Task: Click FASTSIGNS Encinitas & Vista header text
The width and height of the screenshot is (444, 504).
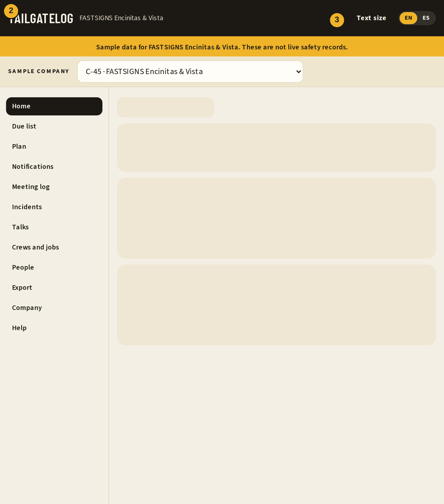Action: (x=121, y=18)
